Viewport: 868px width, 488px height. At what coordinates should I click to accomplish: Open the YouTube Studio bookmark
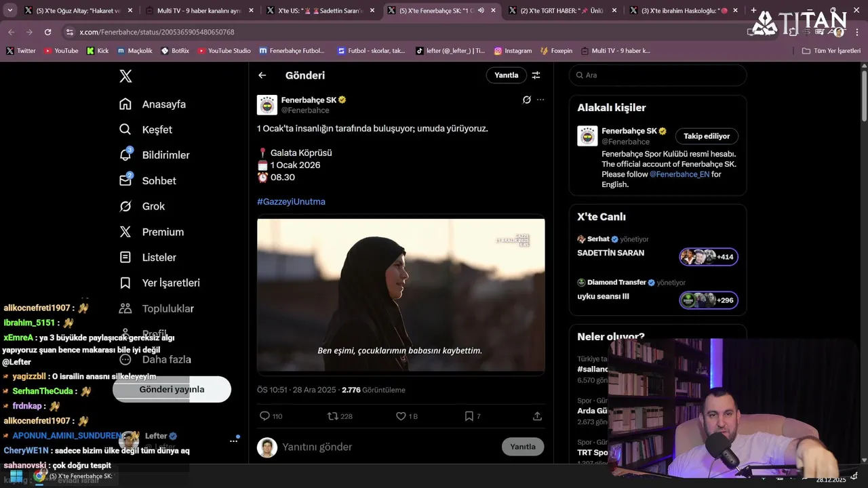(x=224, y=51)
